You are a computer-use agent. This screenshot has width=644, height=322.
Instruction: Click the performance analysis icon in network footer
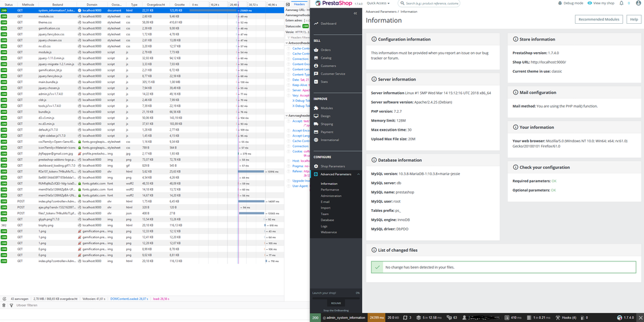[4, 299]
